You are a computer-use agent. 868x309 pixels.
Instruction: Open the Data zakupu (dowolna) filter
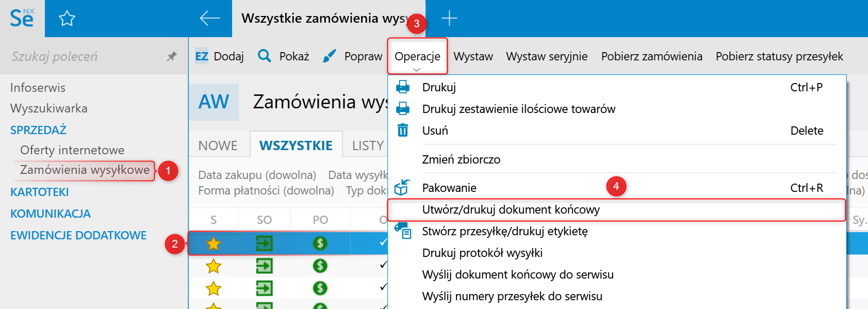(257, 175)
